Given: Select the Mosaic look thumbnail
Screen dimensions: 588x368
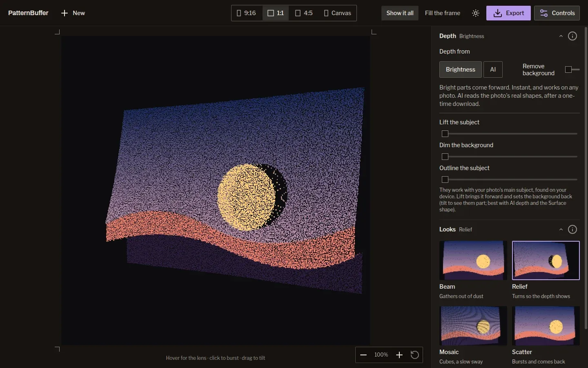Looking at the screenshot, I should tap(473, 326).
